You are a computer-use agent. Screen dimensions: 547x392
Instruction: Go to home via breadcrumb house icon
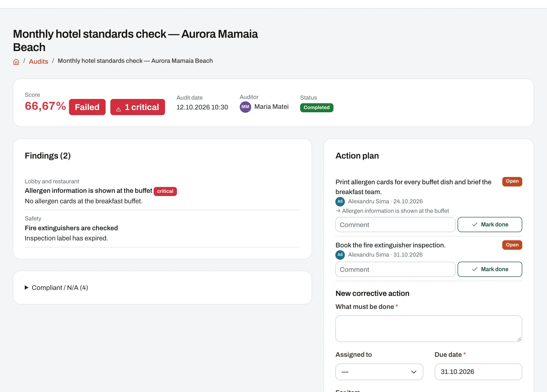tap(16, 62)
